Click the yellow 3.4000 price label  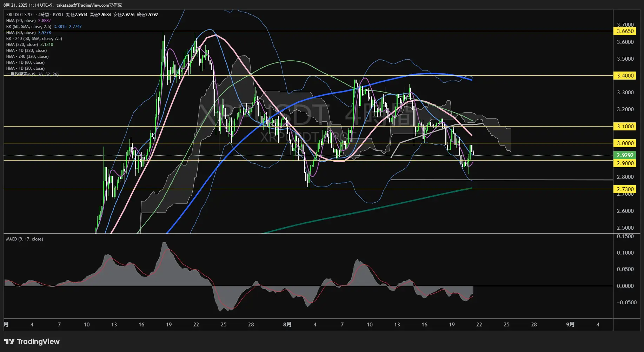[x=625, y=76]
